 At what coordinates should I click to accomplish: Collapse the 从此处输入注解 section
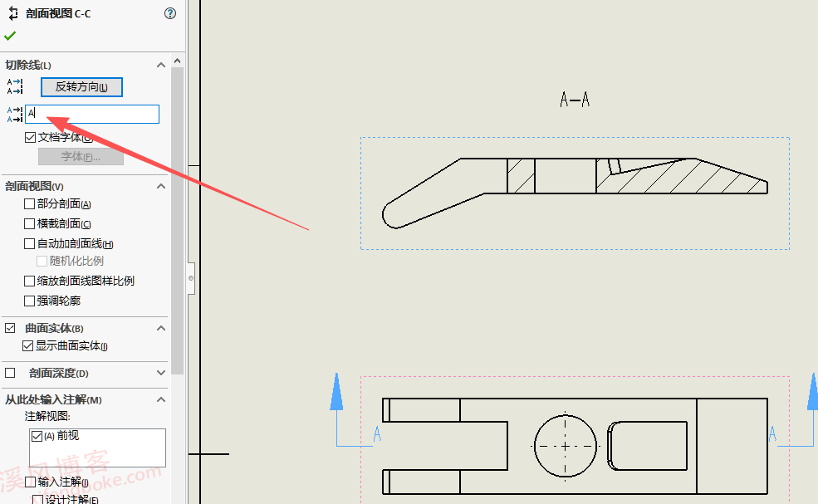[x=161, y=399]
